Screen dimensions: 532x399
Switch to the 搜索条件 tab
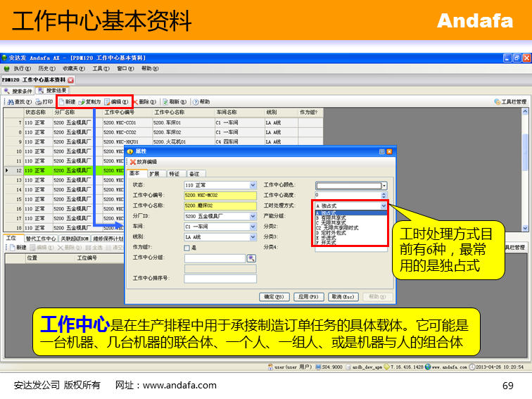pyautogui.click(x=18, y=91)
